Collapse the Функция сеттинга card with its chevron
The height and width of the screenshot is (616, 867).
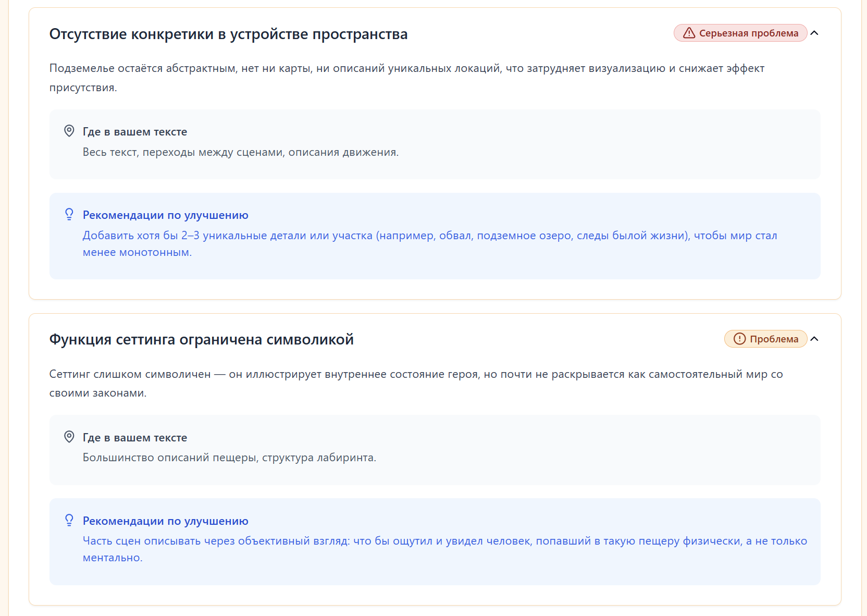point(815,339)
